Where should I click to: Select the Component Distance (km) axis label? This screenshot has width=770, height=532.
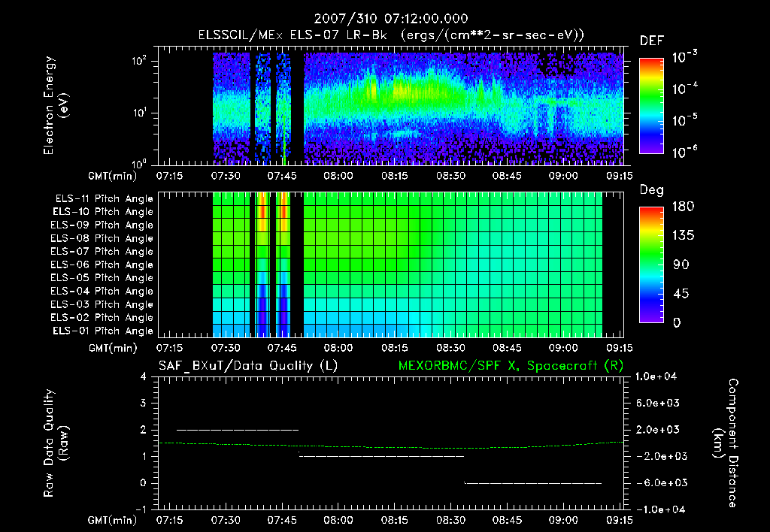[x=726, y=443]
